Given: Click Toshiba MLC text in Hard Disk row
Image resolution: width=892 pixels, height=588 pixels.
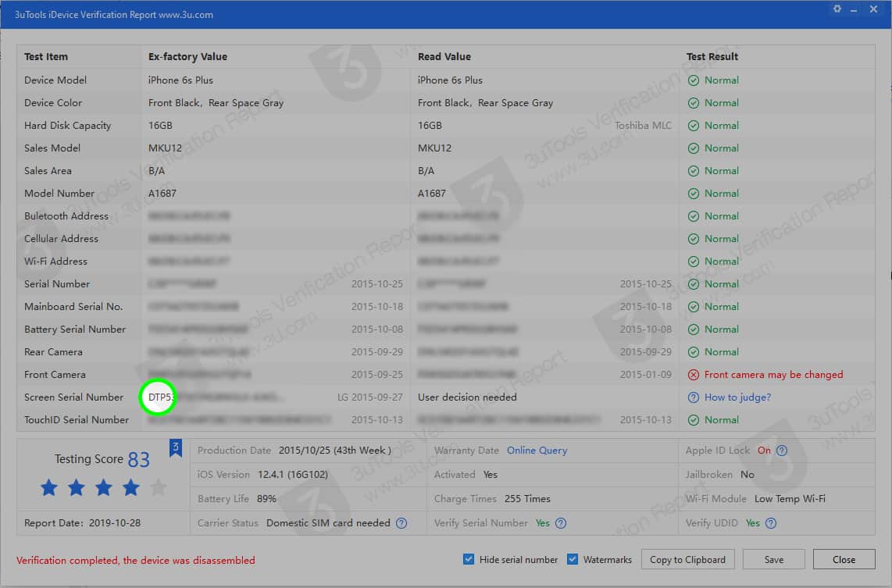Looking at the screenshot, I should tap(643, 126).
